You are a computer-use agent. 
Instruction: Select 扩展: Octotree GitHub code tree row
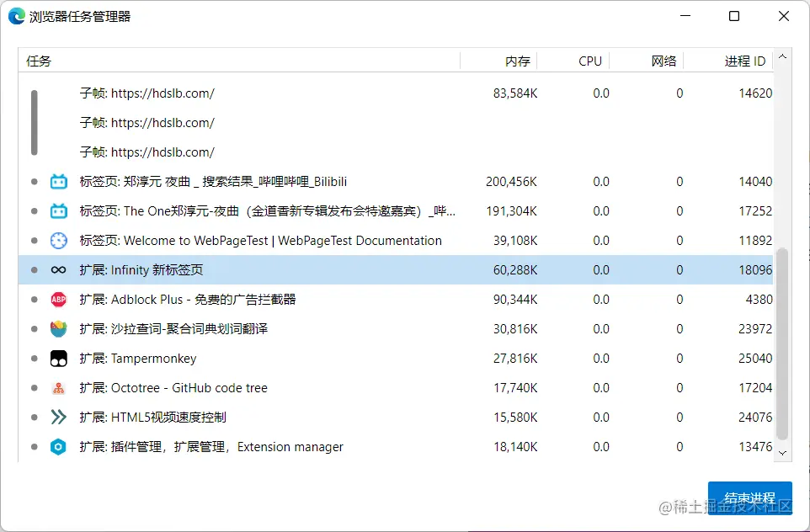point(396,388)
